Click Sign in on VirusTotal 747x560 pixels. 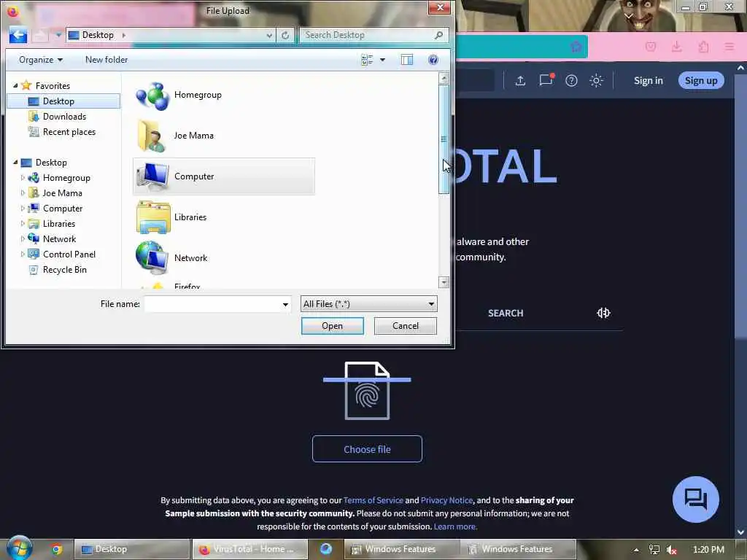pos(648,80)
